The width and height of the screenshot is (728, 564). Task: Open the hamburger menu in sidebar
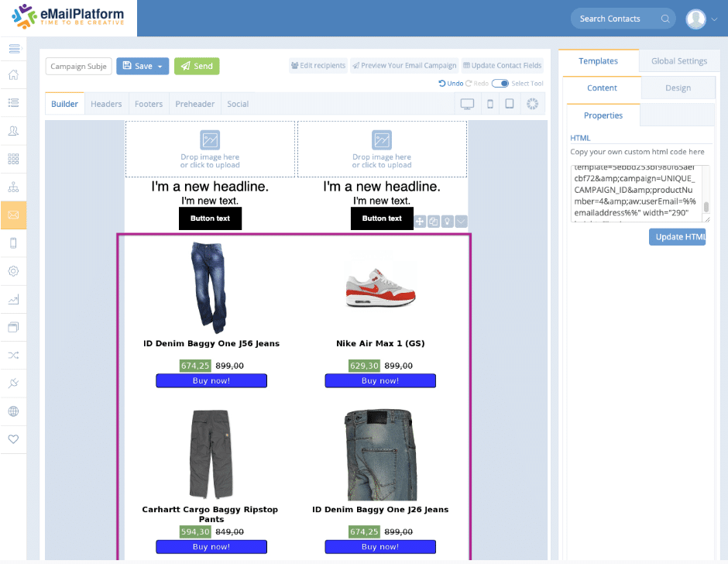click(x=14, y=48)
